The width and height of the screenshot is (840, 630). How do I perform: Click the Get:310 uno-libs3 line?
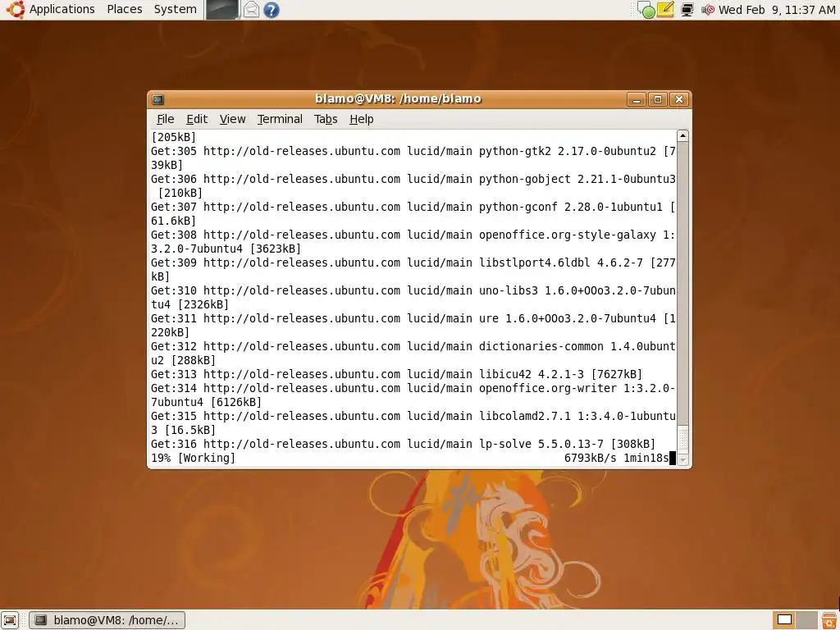(x=413, y=290)
